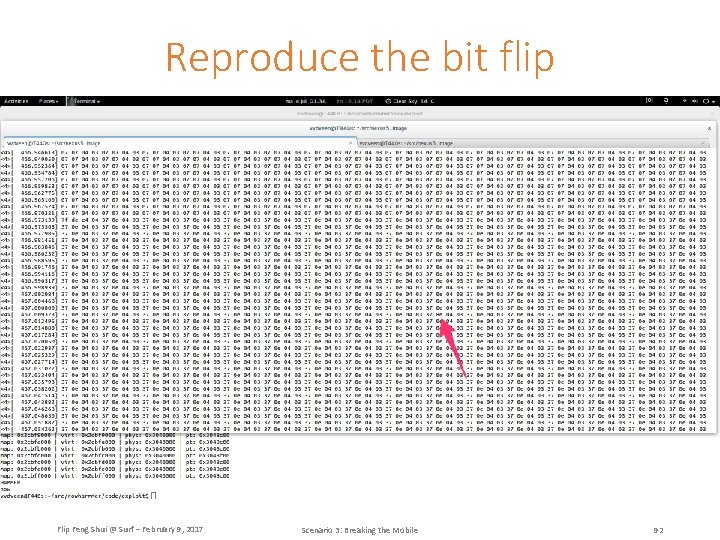The image size is (720, 540).
Task: Expand the Places menu in top bar
Action: tap(48, 101)
